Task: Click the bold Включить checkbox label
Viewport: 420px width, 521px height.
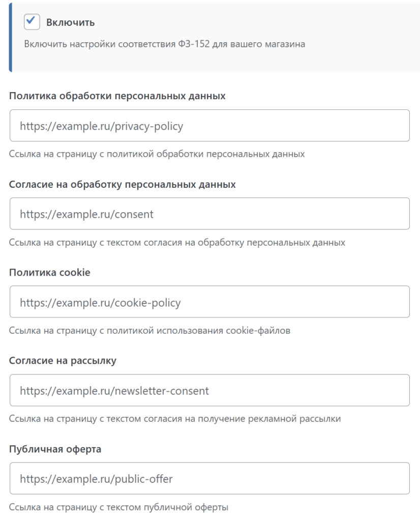Action: (x=70, y=22)
